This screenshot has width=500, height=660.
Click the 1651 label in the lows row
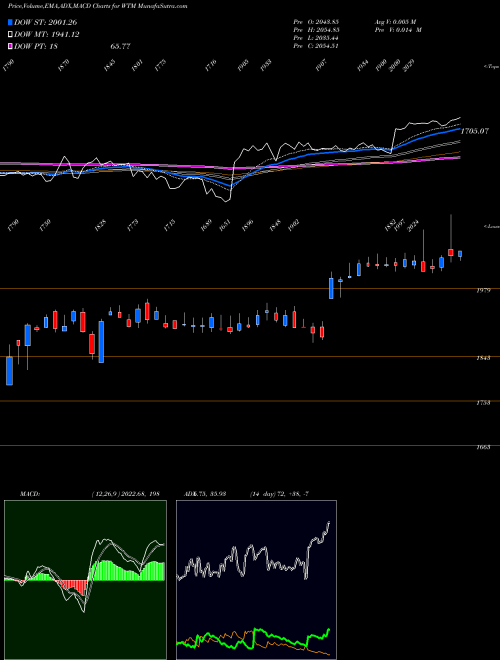click(x=225, y=225)
